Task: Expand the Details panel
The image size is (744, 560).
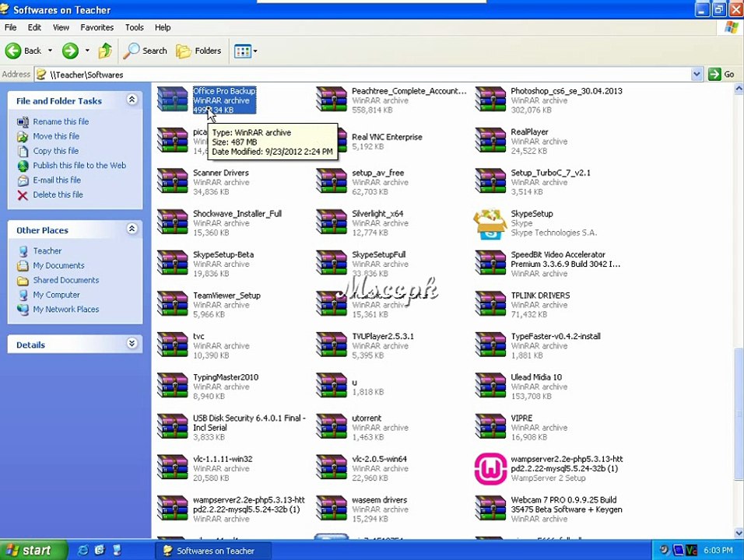Action: pos(132,343)
